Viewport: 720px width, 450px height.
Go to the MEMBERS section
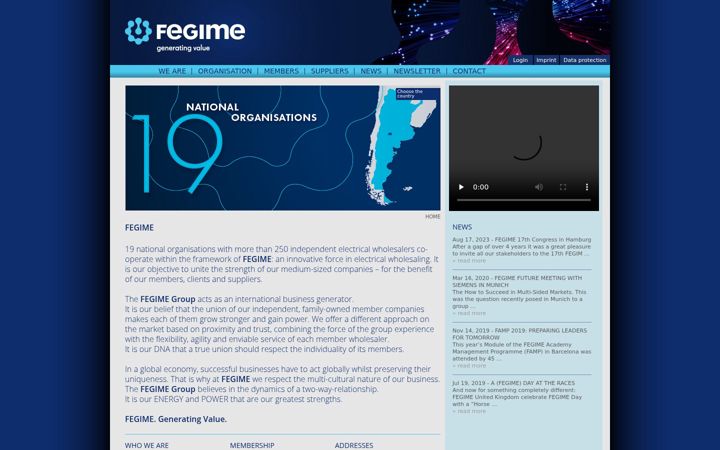point(281,71)
